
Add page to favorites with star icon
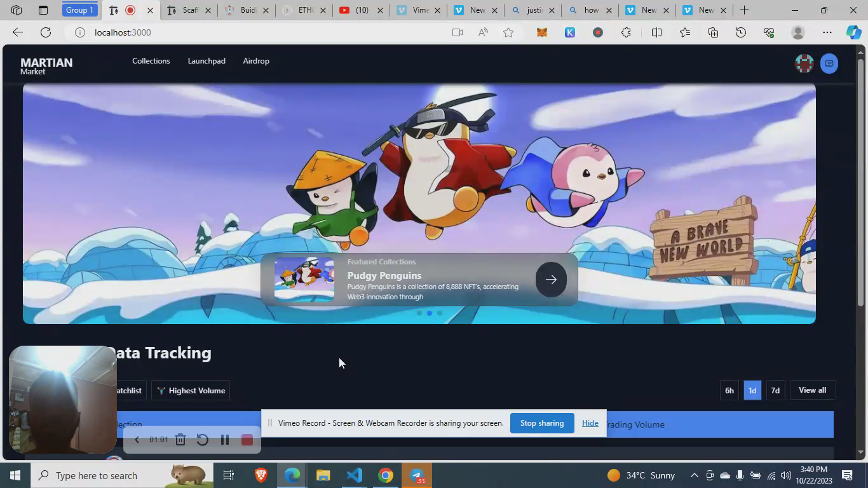point(508,32)
